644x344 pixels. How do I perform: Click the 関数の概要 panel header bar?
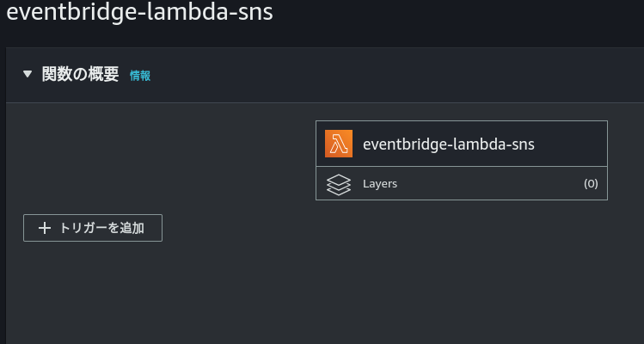pyautogui.click(x=325, y=75)
